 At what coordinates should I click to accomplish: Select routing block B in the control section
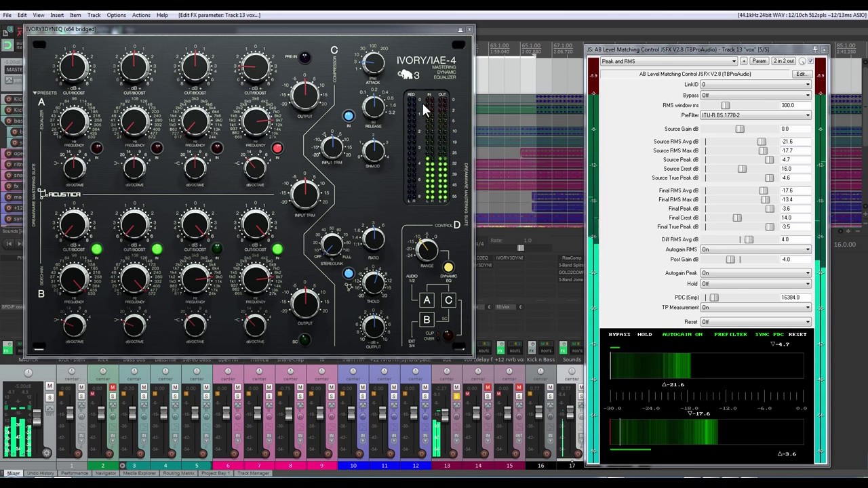pos(427,321)
